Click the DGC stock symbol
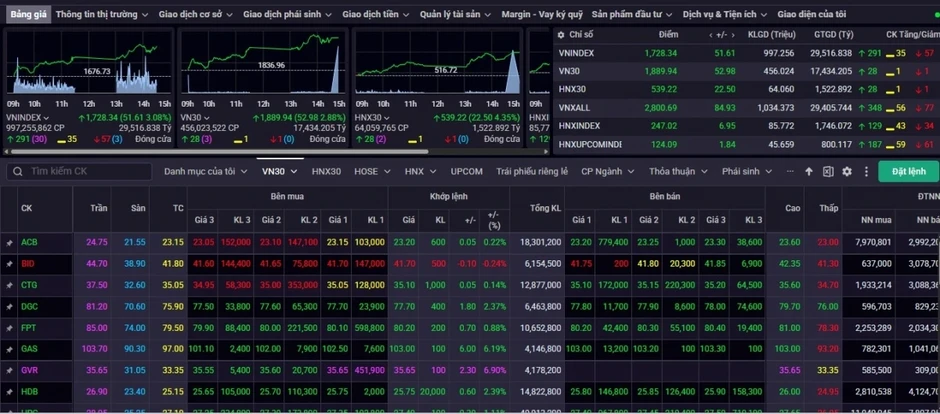Screen dimensions: 940x414 point(29,307)
